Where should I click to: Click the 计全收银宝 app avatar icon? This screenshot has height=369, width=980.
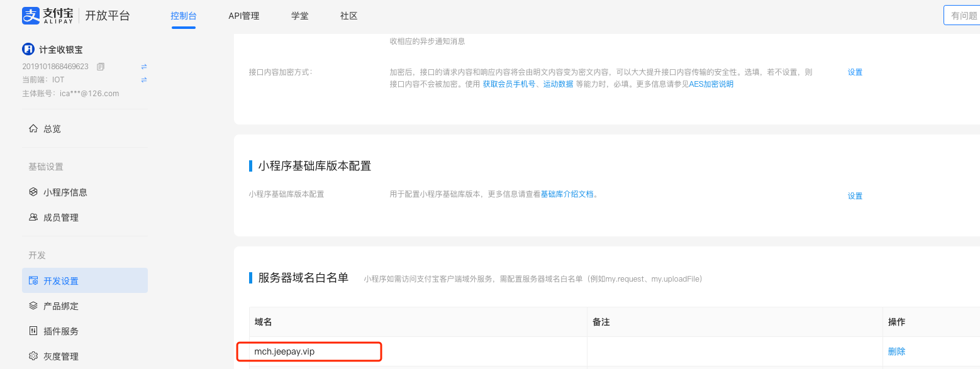(28, 50)
